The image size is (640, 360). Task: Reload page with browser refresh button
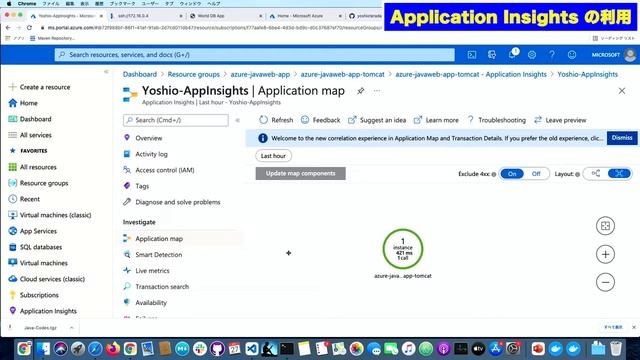29,28
